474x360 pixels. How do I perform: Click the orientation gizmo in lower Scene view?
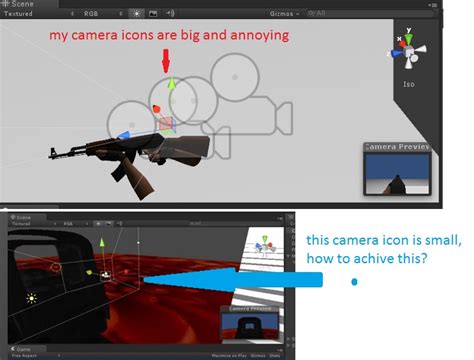(265, 246)
